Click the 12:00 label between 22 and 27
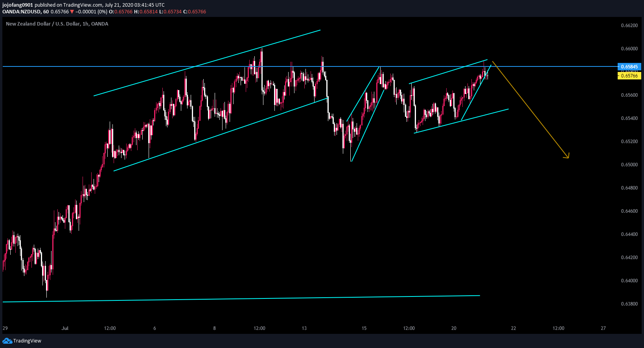644x348 pixels. (x=558, y=328)
